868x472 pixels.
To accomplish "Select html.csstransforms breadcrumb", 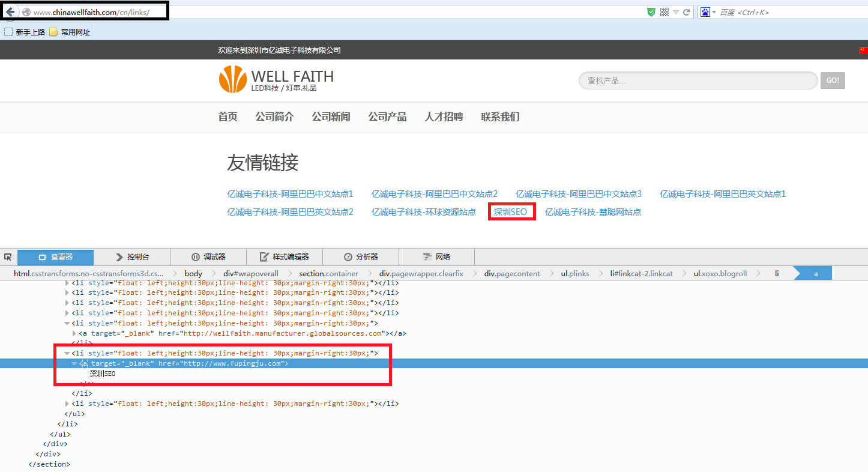I will tap(88, 273).
